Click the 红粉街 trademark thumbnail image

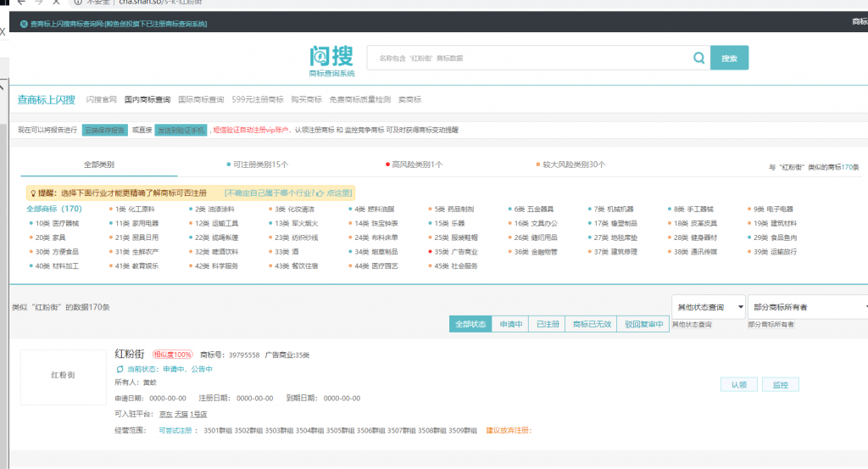point(64,375)
